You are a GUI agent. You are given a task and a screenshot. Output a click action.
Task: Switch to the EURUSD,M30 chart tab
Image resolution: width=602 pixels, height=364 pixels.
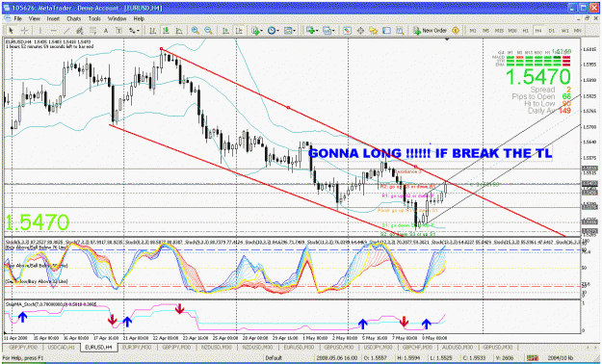[299, 347]
